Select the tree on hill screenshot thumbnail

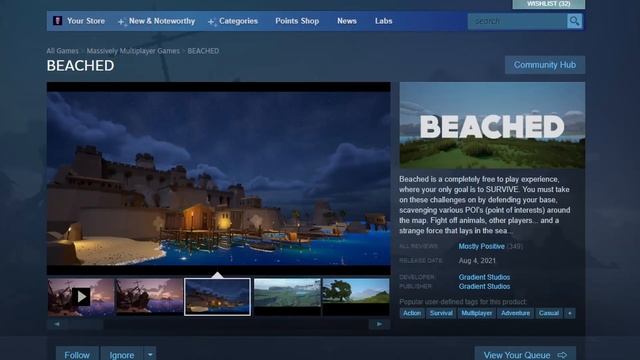[x=356, y=297]
